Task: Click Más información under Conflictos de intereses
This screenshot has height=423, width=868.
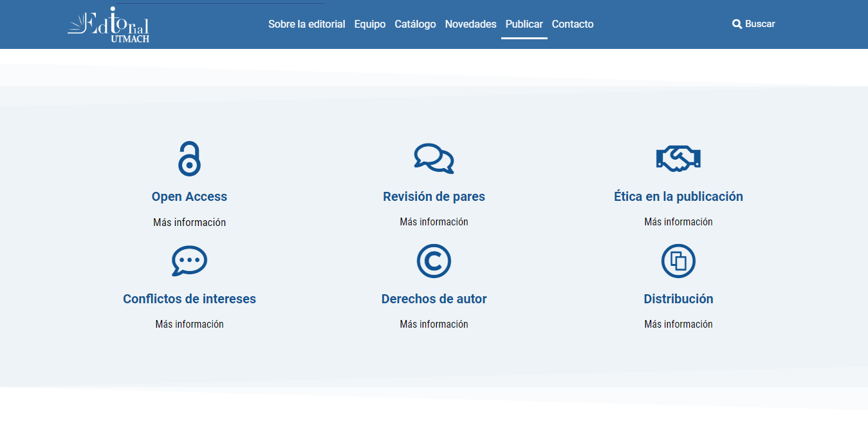Action: (189, 324)
